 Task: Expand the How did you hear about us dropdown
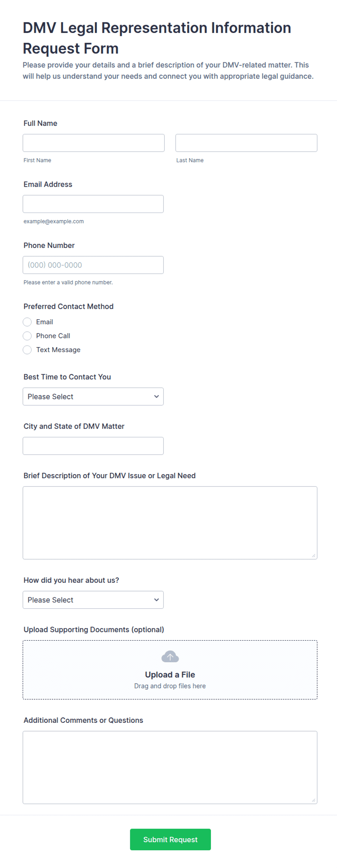[x=93, y=600]
